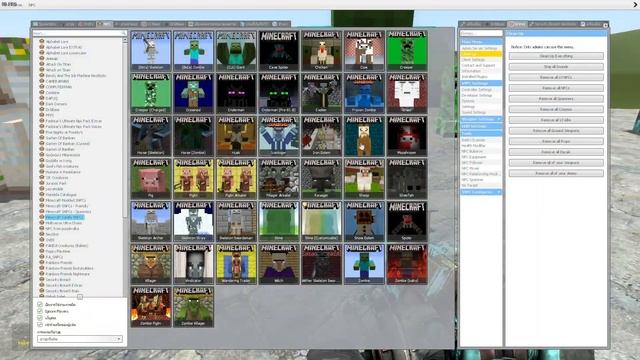This screenshot has width=640, height=360.
Task: Select Alphabet Lore category at top of list
Action: [57, 42]
